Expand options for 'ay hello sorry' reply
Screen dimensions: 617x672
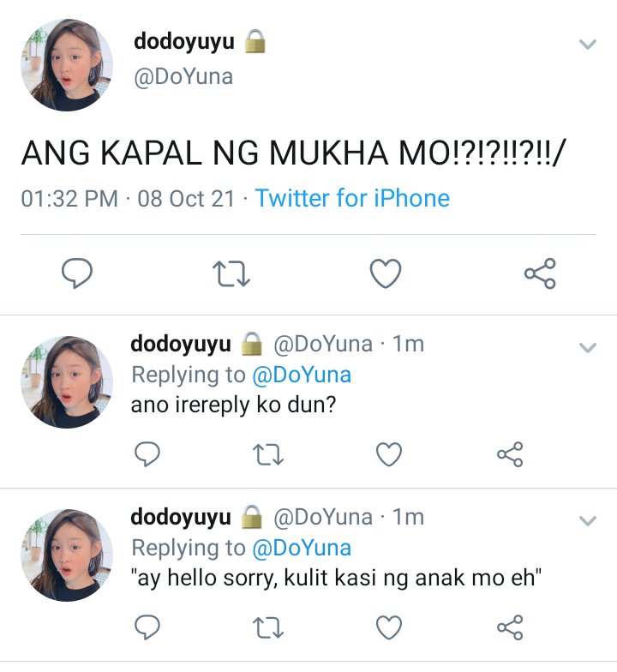(588, 521)
